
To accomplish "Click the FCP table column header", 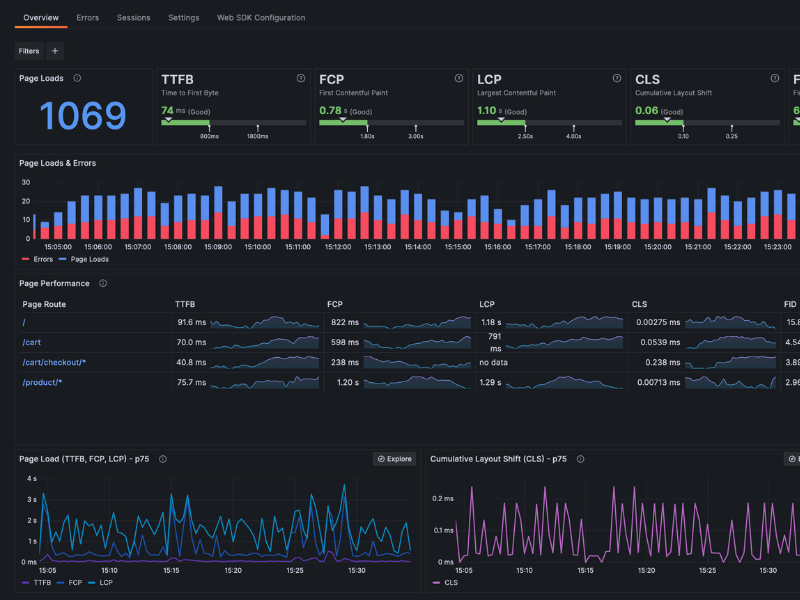I will pyautogui.click(x=335, y=304).
